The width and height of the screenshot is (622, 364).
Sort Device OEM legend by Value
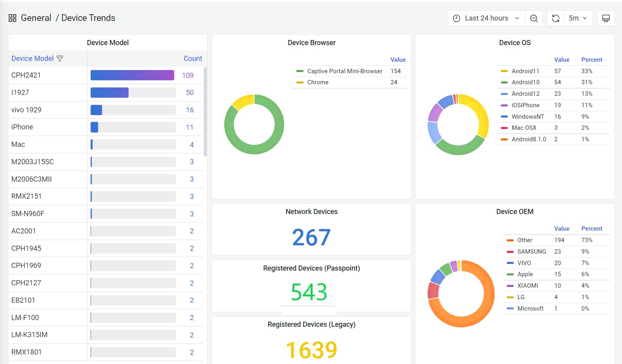[x=561, y=229]
